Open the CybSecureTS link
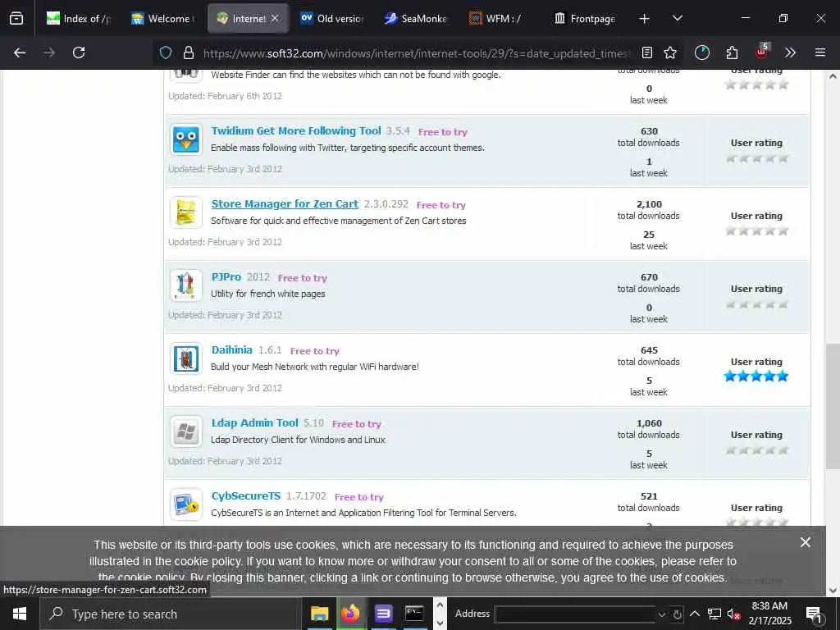 (246, 495)
